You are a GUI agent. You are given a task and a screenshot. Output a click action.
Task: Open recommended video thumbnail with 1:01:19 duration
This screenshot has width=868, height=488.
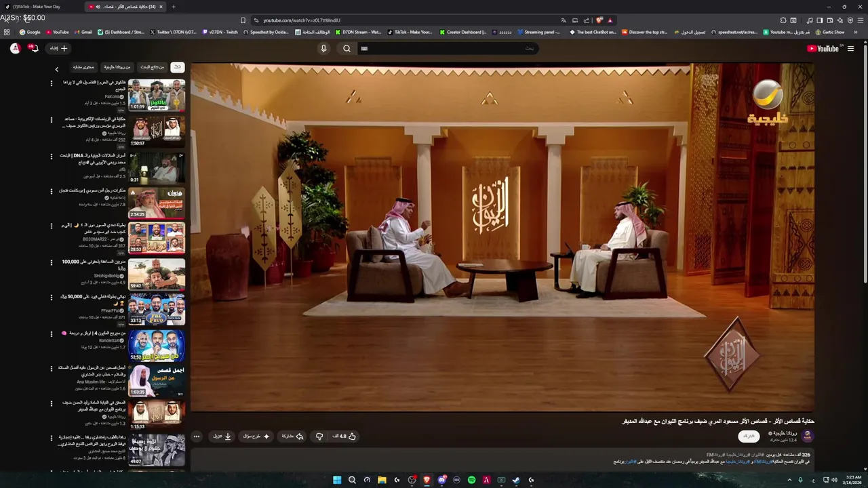pyautogui.click(x=157, y=95)
